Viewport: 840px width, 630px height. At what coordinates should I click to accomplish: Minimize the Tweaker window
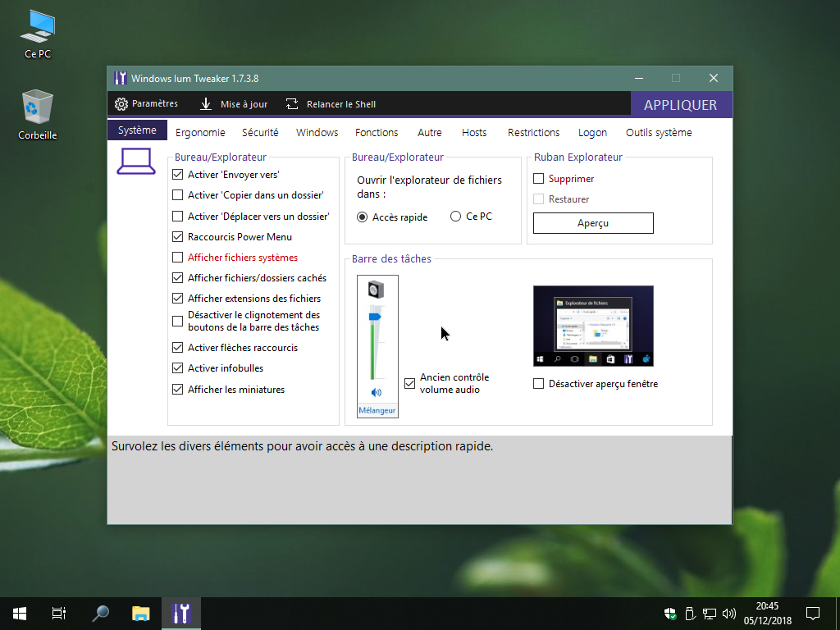639,78
